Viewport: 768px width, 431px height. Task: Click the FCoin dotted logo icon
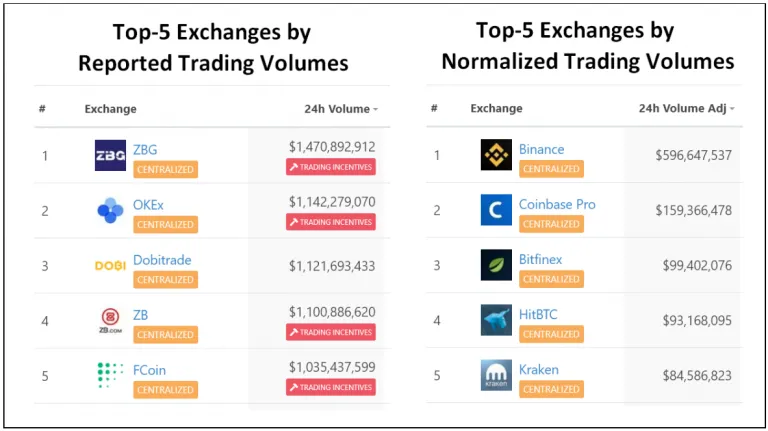tap(110, 376)
